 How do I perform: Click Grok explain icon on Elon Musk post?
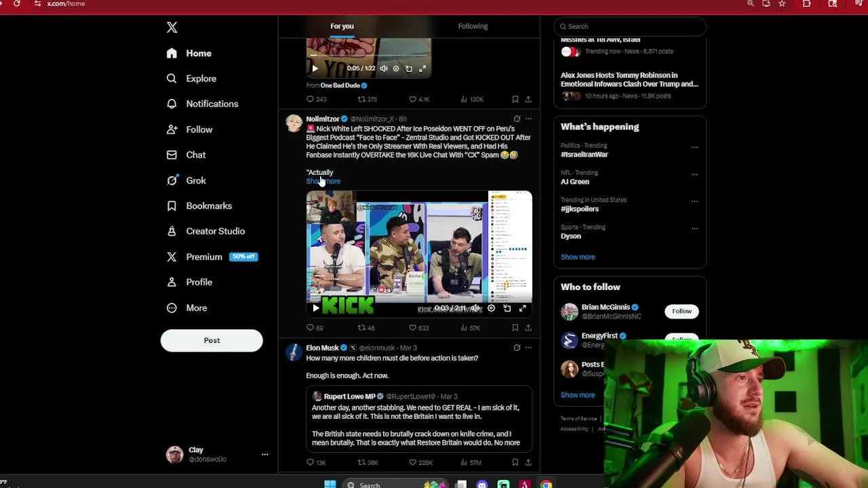click(x=517, y=348)
